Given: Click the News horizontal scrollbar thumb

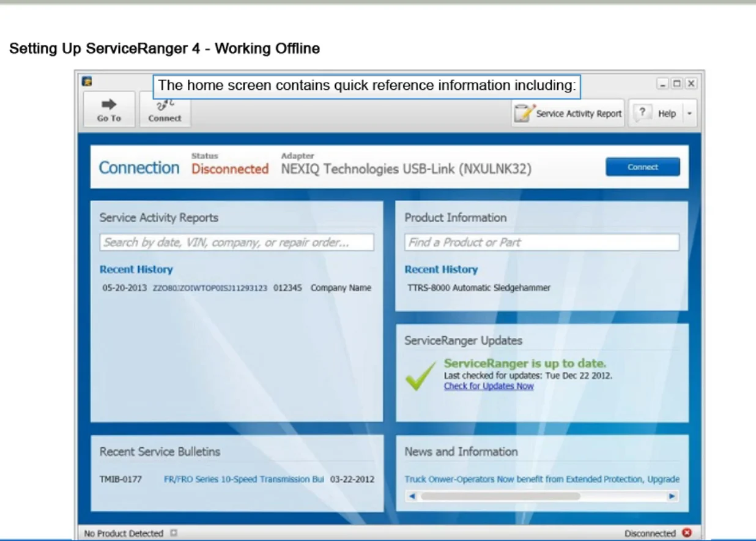Looking at the screenshot, I should [x=500, y=496].
